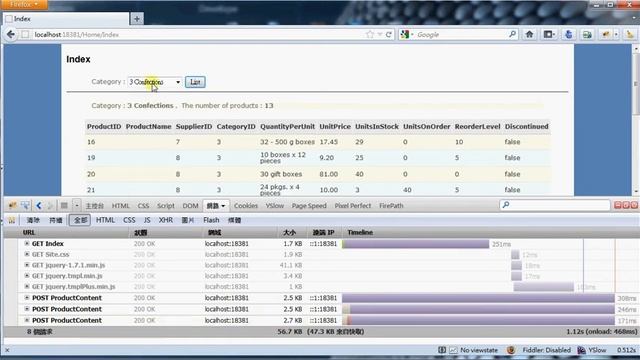Filter Net requests by 媒體 media

coord(234,220)
